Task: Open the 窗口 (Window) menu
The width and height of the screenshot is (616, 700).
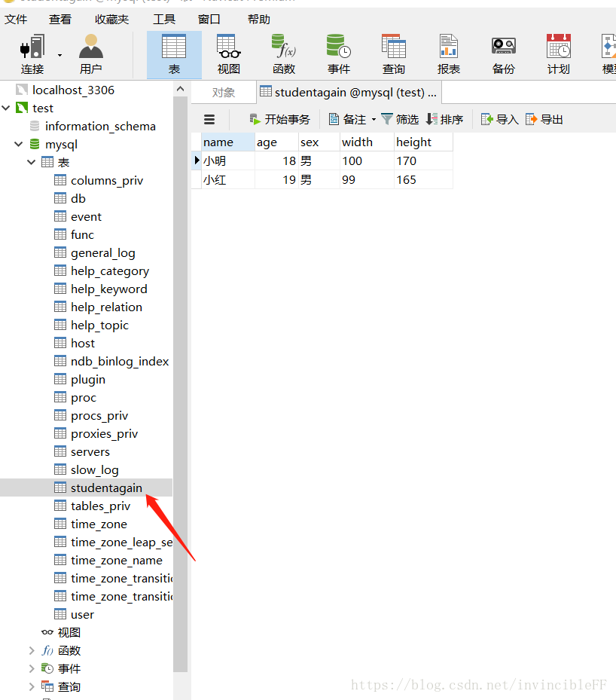Action: (209, 19)
